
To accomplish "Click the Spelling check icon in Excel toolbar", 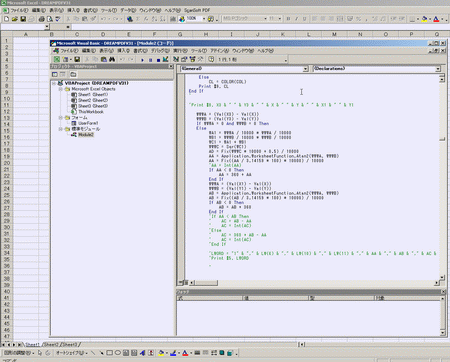I will (58, 19).
